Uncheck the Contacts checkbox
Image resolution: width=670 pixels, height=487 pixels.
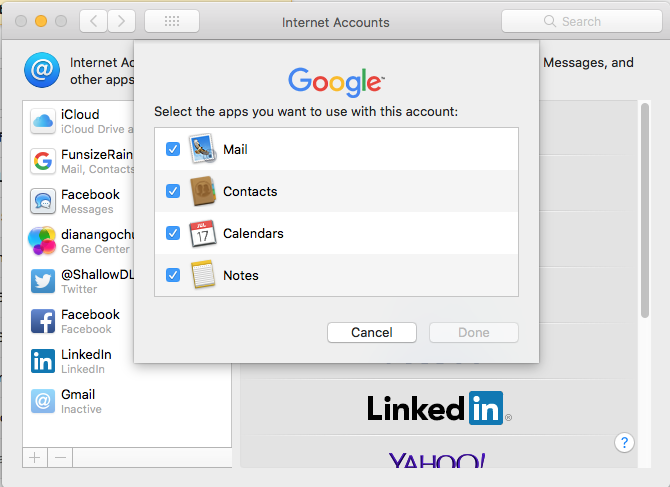(x=173, y=191)
